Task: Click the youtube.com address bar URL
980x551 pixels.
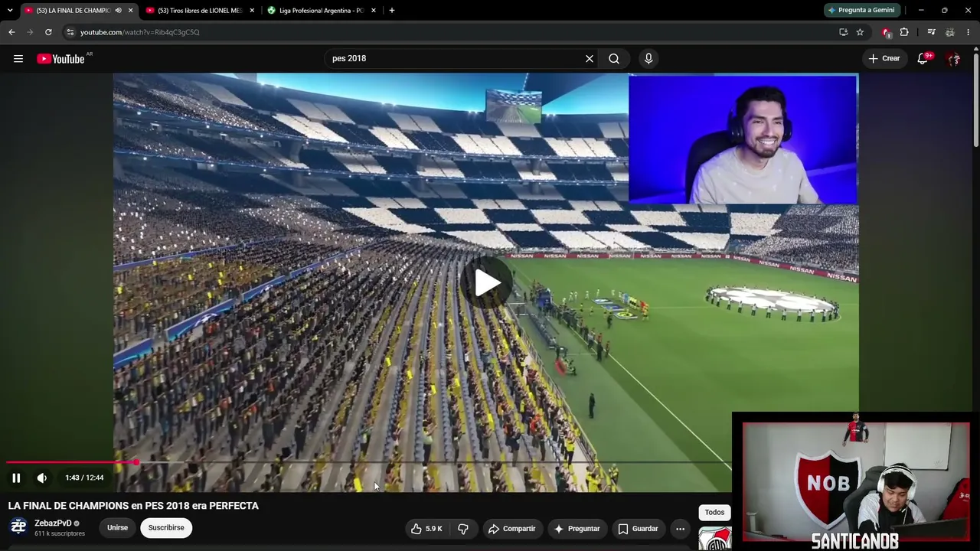Action: (139, 32)
